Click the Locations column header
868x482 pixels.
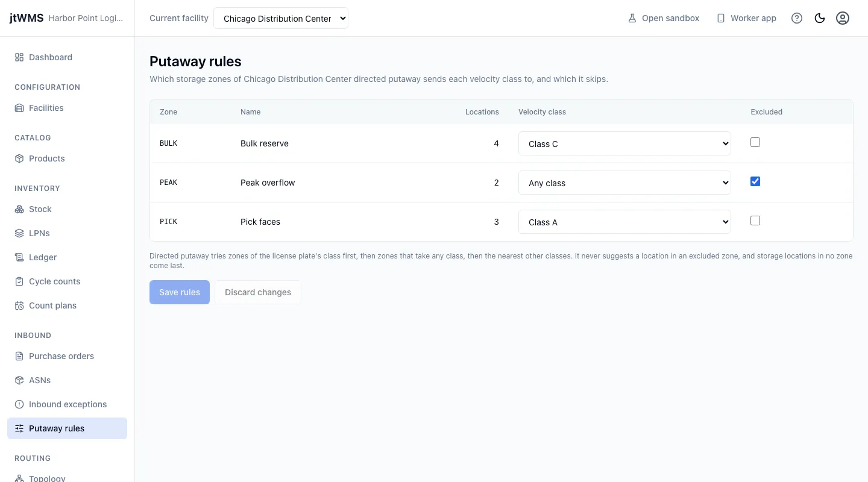coord(482,112)
